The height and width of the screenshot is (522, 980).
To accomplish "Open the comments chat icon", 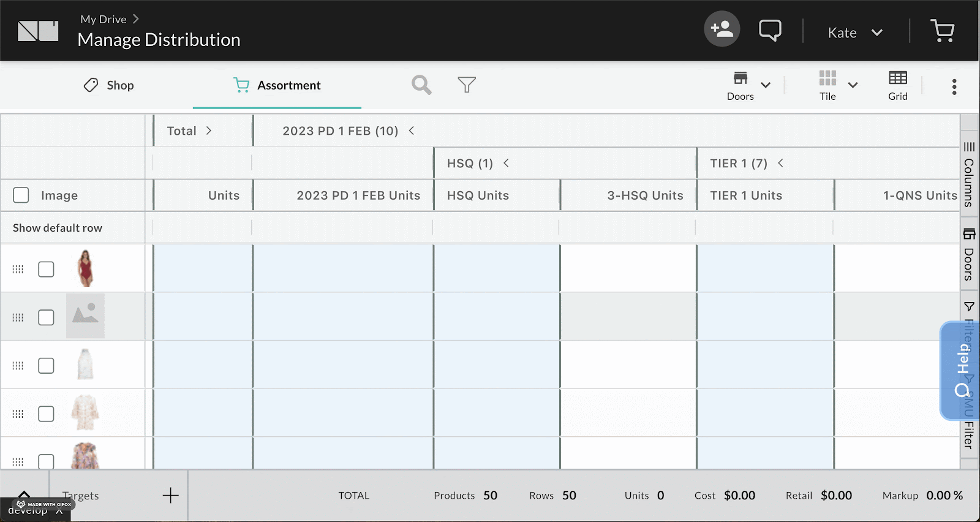I will point(770,30).
